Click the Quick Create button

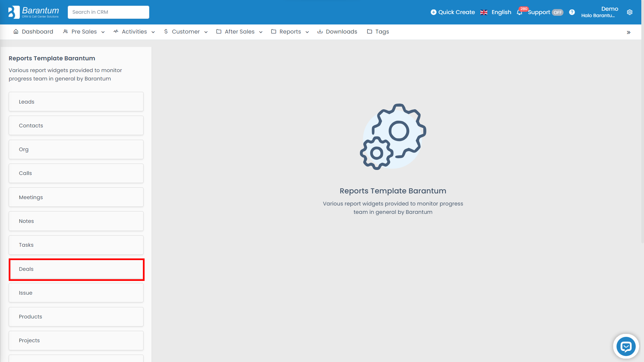point(453,12)
